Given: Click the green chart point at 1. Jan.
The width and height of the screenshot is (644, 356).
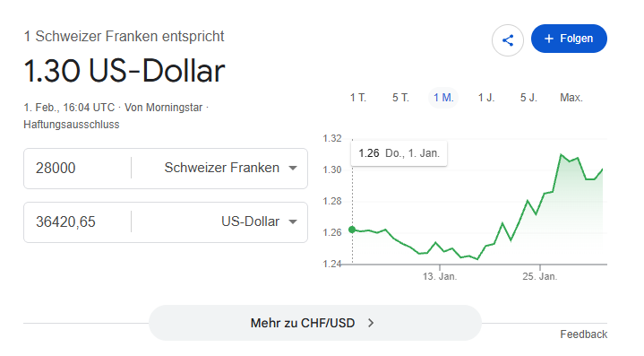Looking at the screenshot, I should 352,230.
